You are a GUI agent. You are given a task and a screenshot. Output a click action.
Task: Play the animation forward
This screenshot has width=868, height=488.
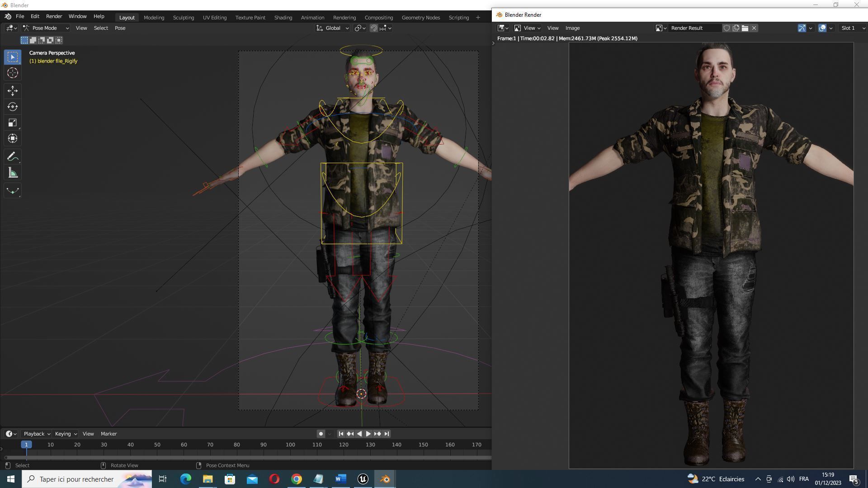(x=368, y=434)
